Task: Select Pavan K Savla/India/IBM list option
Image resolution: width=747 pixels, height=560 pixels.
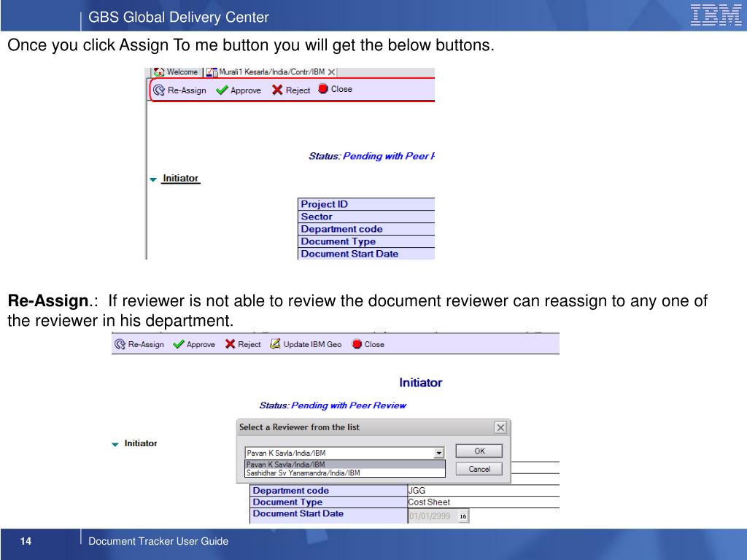Action: click(345, 464)
